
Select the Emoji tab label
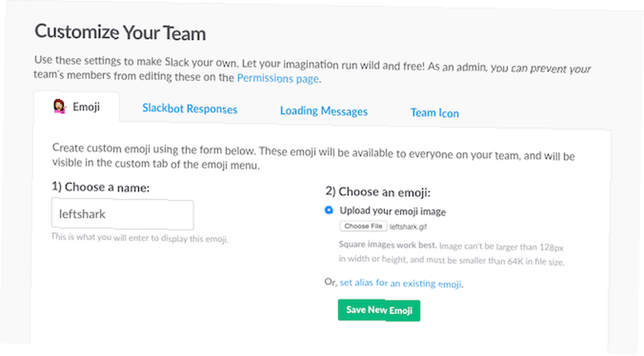tap(86, 107)
